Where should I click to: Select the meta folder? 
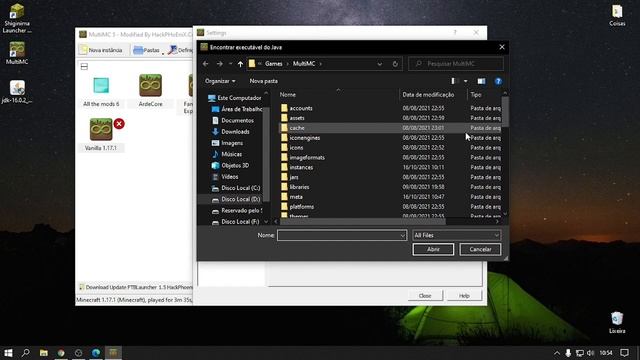tap(390, 197)
